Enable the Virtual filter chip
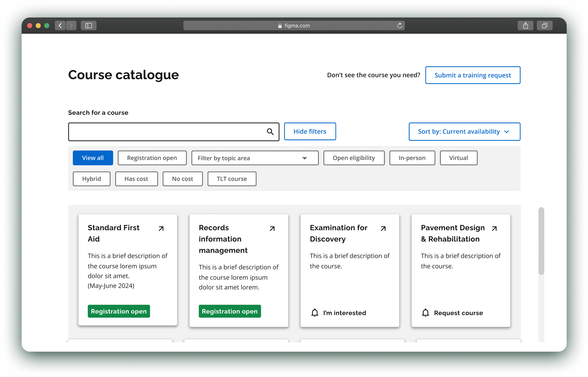This screenshot has height=377, width=588. [x=458, y=158]
